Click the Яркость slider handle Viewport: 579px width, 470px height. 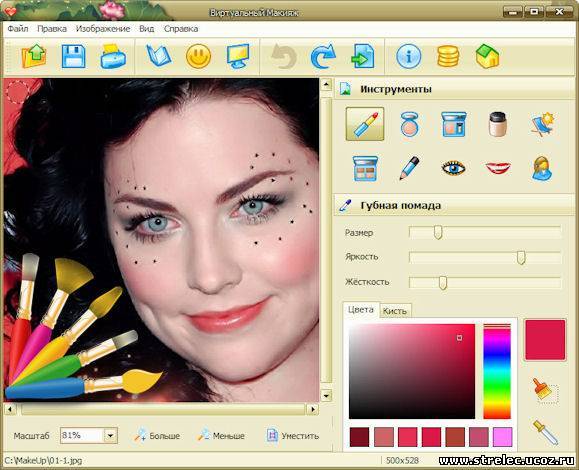pos(521,257)
